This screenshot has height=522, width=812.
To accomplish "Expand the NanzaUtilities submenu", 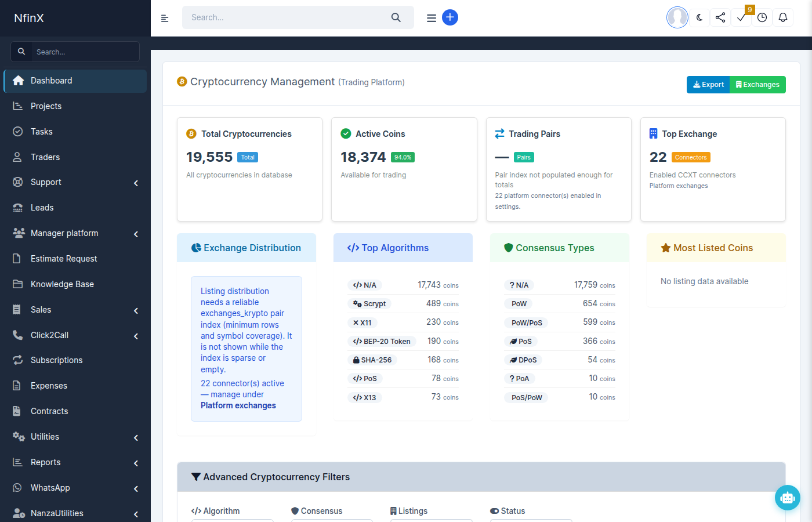I will point(75,513).
